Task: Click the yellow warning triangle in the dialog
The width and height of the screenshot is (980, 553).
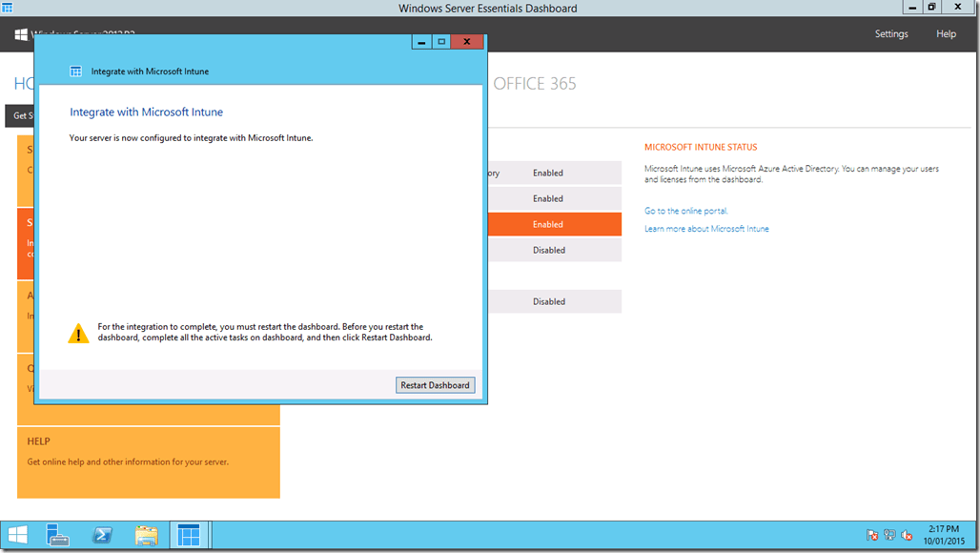Action: click(78, 333)
